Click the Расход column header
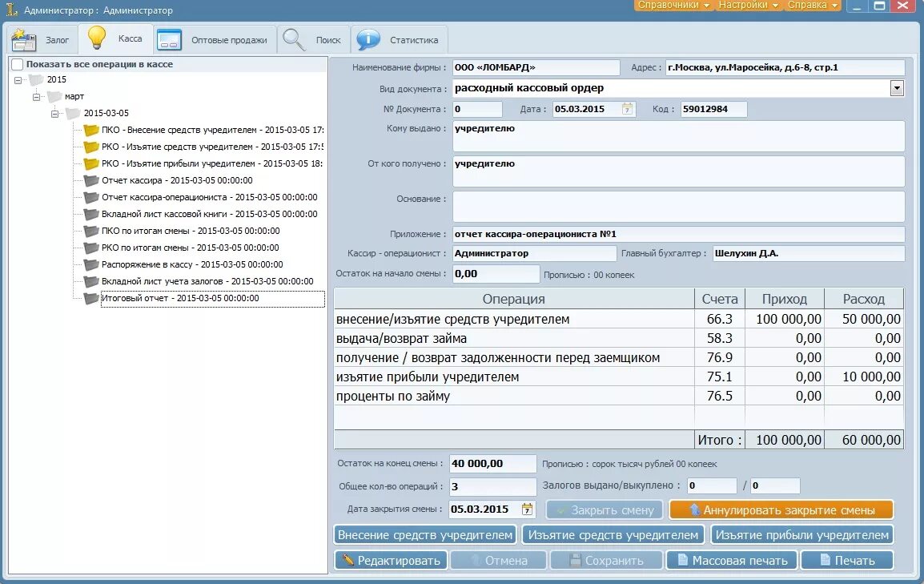Image resolution: width=924 pixels, height=584 pixels. click(863, 299)
